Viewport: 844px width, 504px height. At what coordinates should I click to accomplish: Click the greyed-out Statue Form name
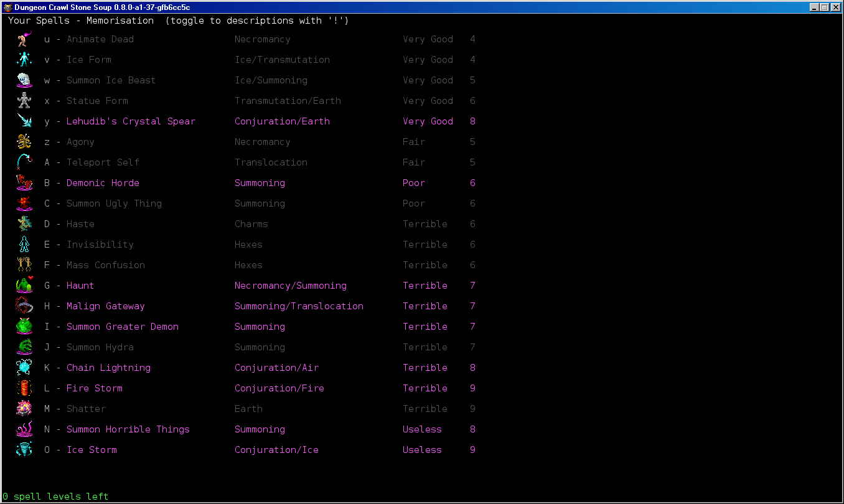(97, 101)
